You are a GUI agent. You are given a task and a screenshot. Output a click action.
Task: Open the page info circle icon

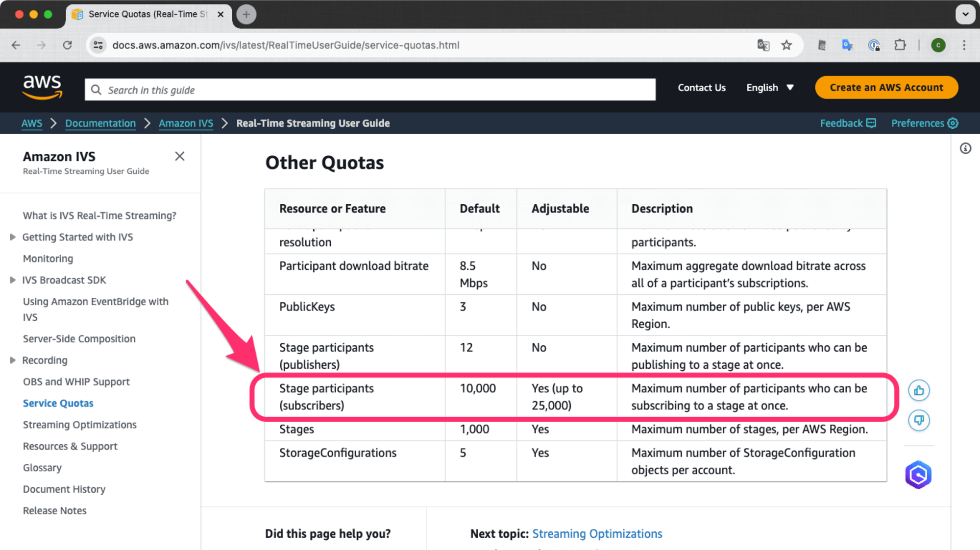(x=965, y=148)
